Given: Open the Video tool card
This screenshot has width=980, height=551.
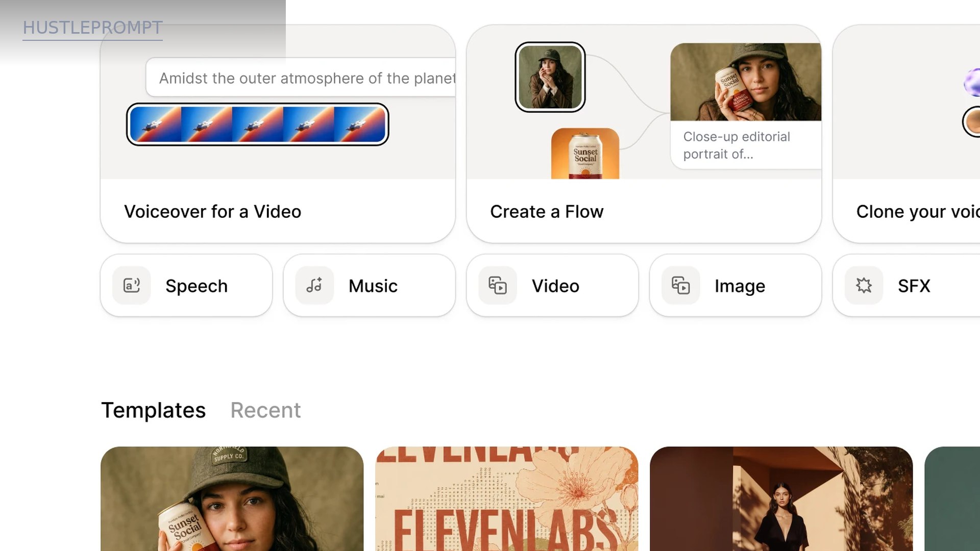Looking at the screenshot, I should [x=552, y=285].
